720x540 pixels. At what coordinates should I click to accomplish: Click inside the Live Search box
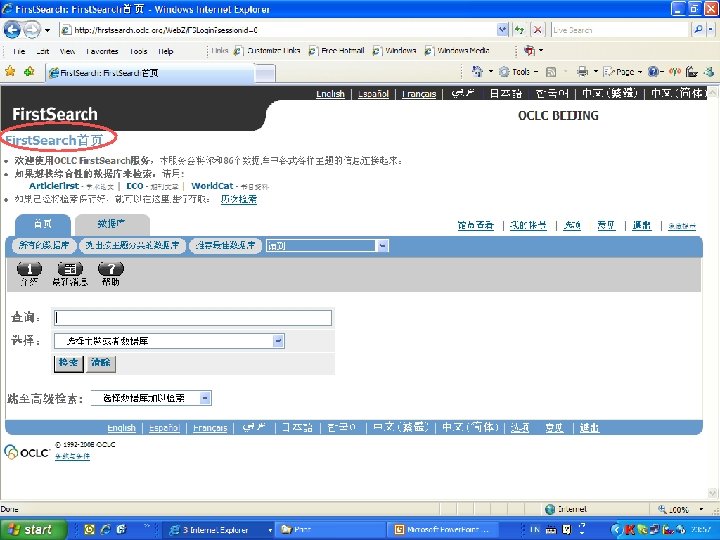(x=619, y=30)
